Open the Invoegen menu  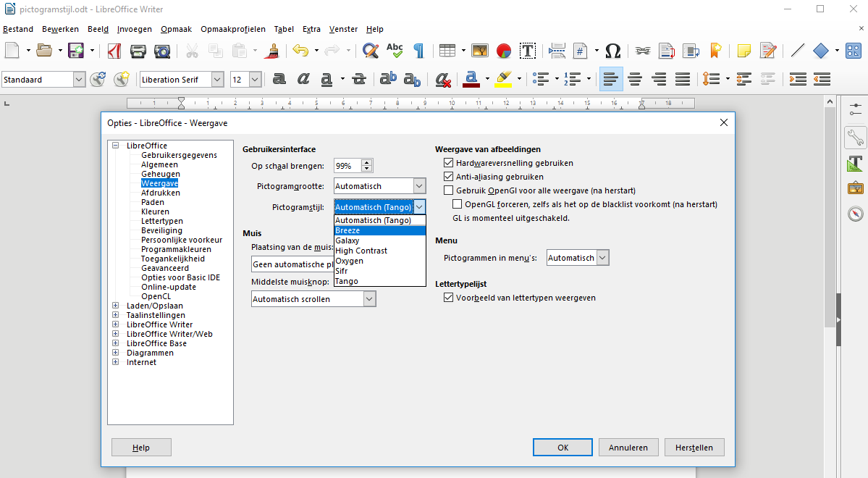pyautogui.click(x=135, y=29)
